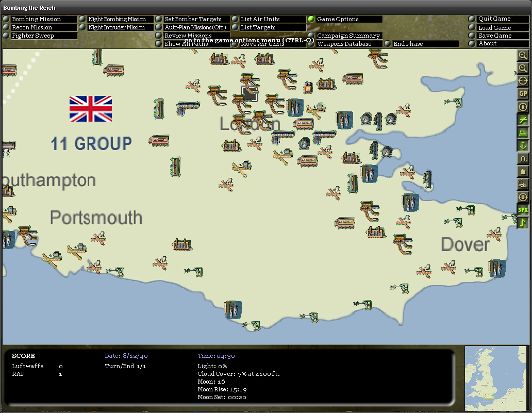This screenshot has width=532, height=413.
Task: Click the Moon Rise: 15:19 line
Action: tap(222, 389)
